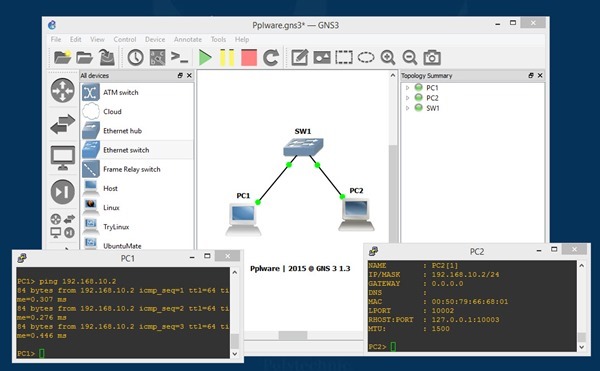Select Ethernet hub device
This screenshot has width=600, height=371.
(137, 131)
